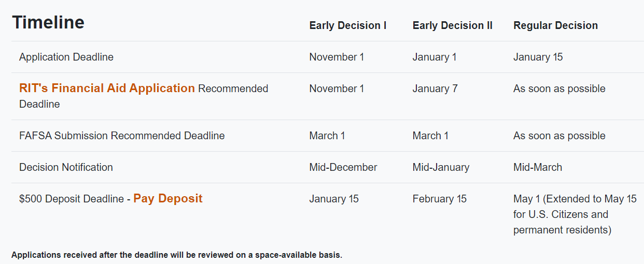Open RIT's Financial Aid Application link
The height and width of the screenshot is (264, 644).
pos(107,89)
